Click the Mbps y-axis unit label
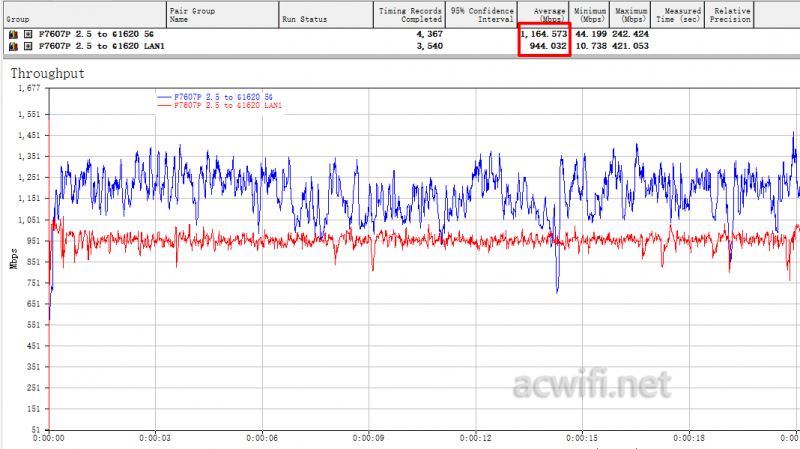The image size is (800, 449). click(x=13, y=259)
